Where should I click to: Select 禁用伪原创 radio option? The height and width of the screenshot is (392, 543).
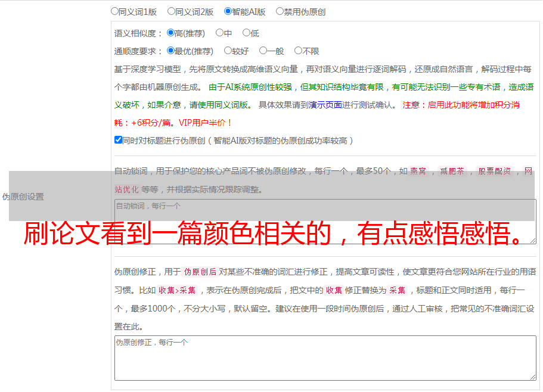280,11
